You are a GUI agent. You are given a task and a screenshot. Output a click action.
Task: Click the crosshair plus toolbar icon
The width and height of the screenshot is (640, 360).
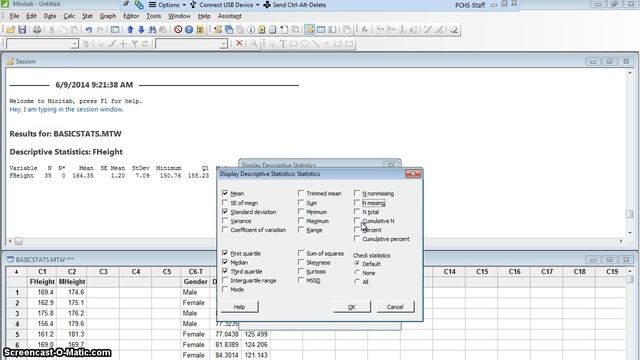[x=123, y=44]
